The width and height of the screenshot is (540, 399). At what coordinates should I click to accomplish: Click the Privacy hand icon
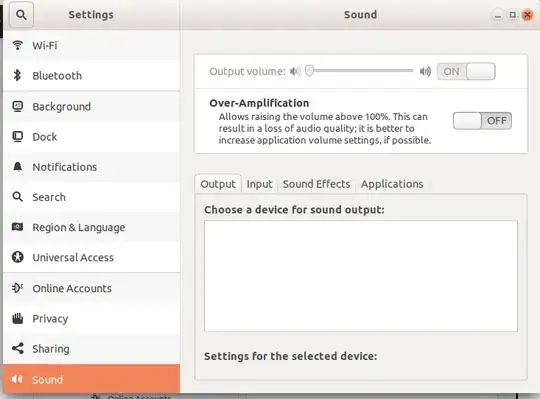(x=18, y=318)
